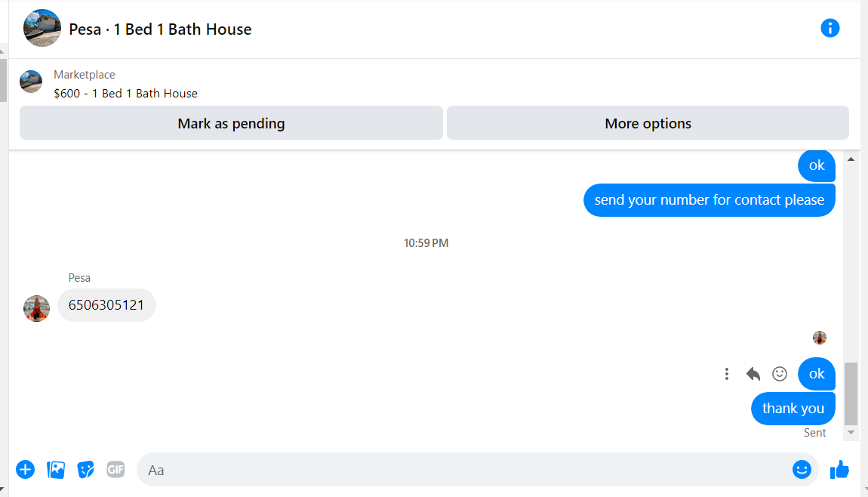
Task: Click chat scrollbar down arrow
Action: [x=851, y=432]
